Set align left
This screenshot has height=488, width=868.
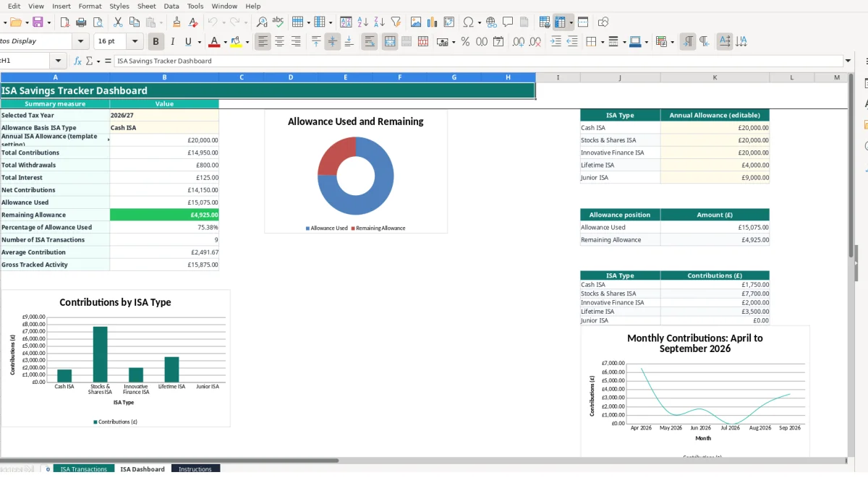pyautogui.click(x=263, y=42)
